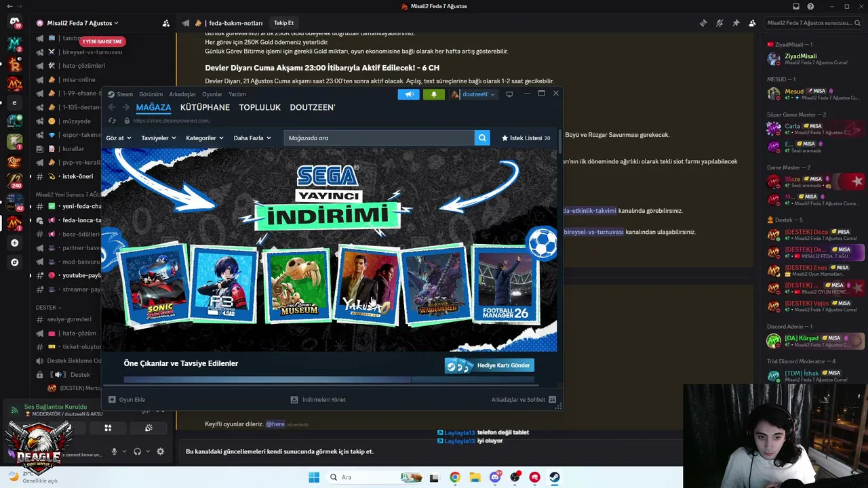Select the Two Point Museum game card
The height and width of the screenshot is (488, 868).
tap(297, 284)
